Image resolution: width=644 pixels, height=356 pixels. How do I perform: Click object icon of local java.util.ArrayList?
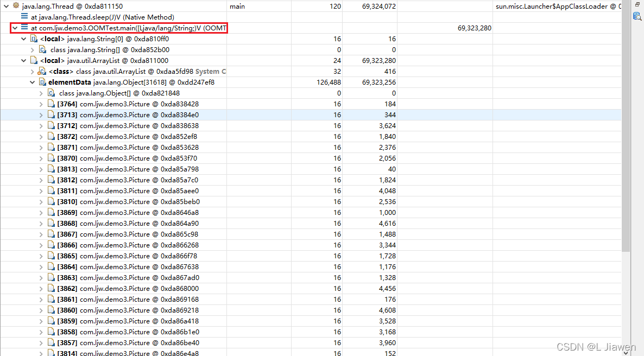(x=34, y=60)
